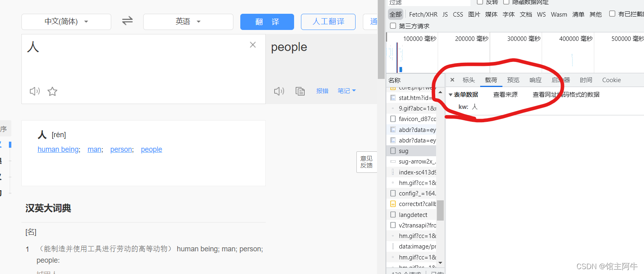Click request list scrollbar thumb
This screenshot has width=644, height=274.
click(x=440, y=210)
